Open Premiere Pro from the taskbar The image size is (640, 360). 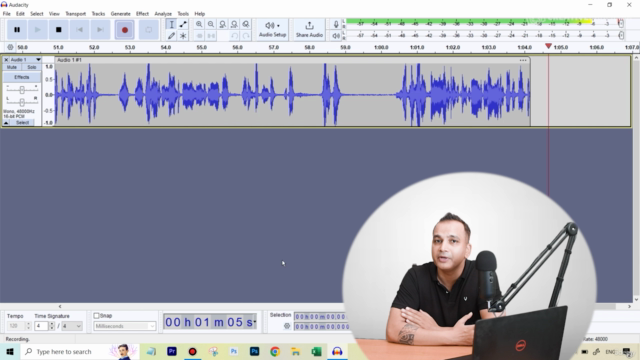[172, 351]
